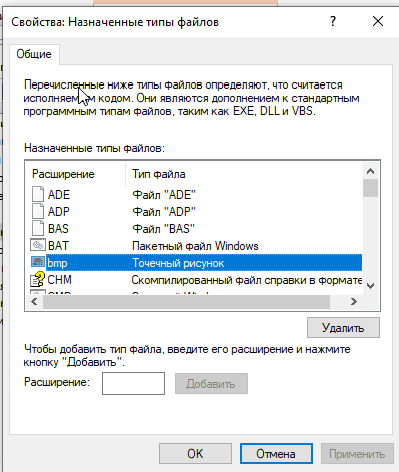Close the properties dialog window
Viewport: 399px width, 472px height.
tap(378, 22)
